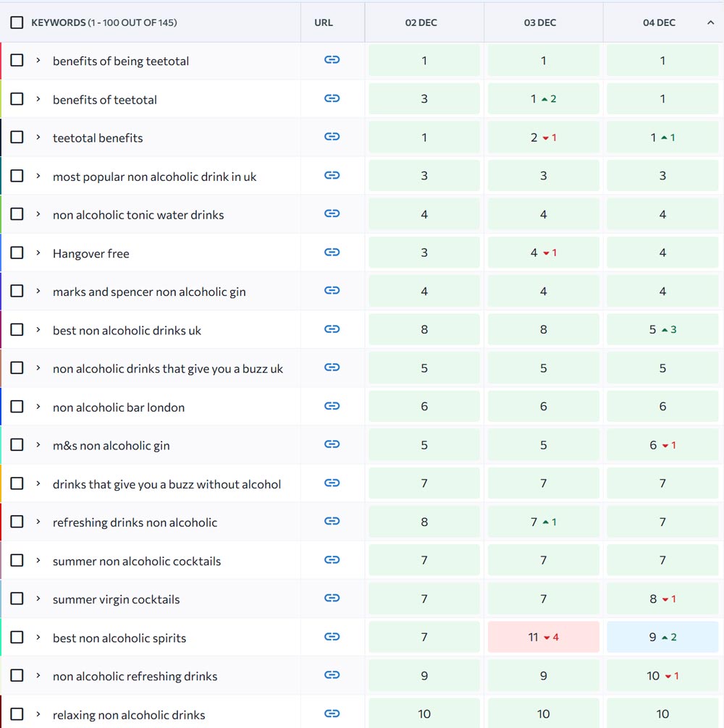Expand 'marks and spencer non alcoholic gin' row

[38, 291]
